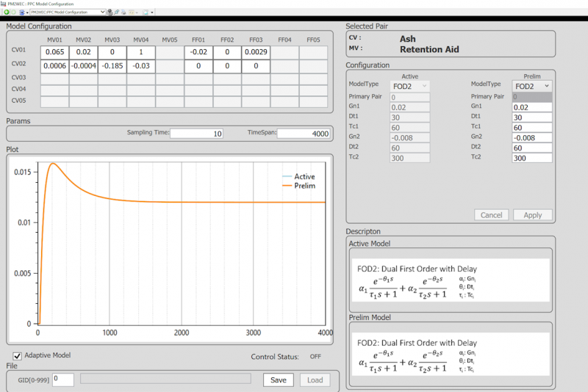Image resolution: width=588 pixels, height=392 pixels.
Task: Toggle the Adaptive Model checkbox
Action: click(x=17, y=356)
